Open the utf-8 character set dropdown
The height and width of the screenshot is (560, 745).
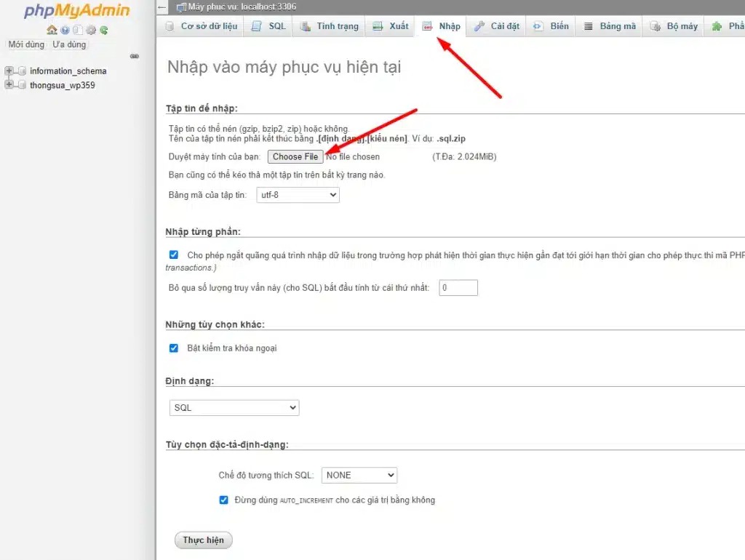[x=298, y=195]
